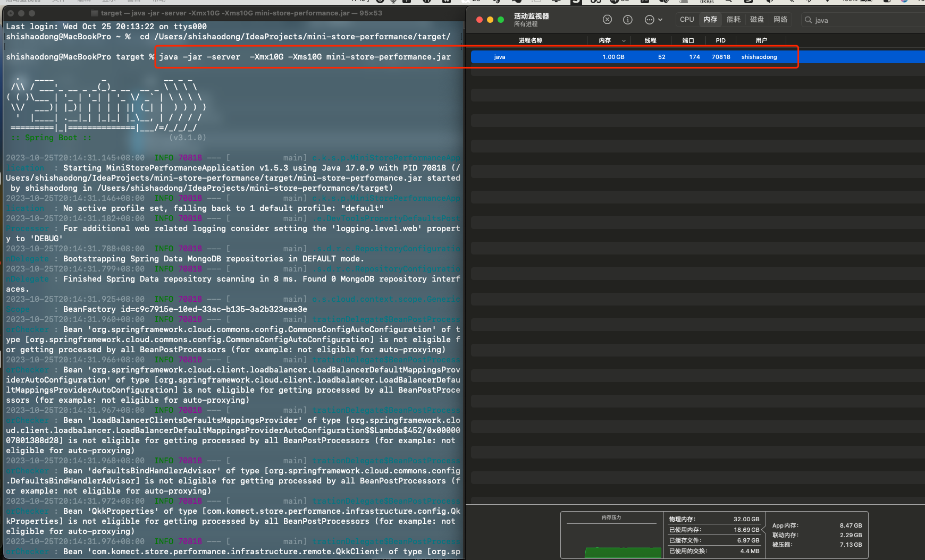Sort by the 线程 threads column header
The image size is (925, 560).
(650, 40)
